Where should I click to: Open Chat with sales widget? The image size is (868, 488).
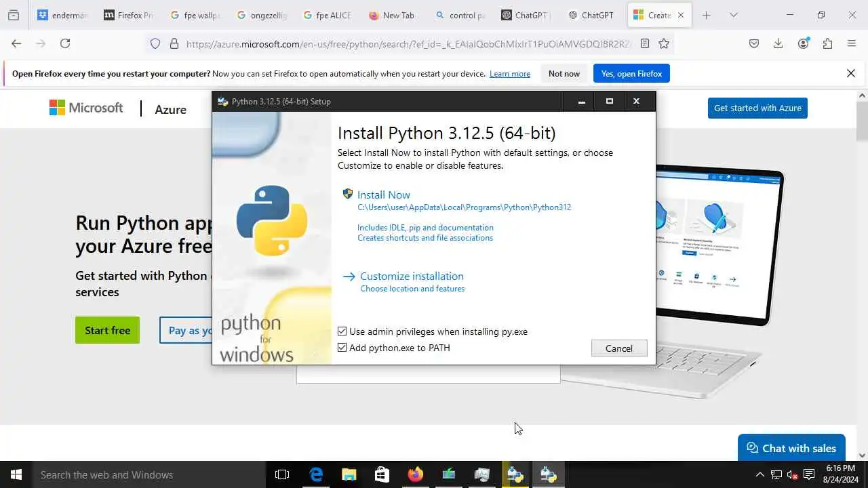(791, 448)
